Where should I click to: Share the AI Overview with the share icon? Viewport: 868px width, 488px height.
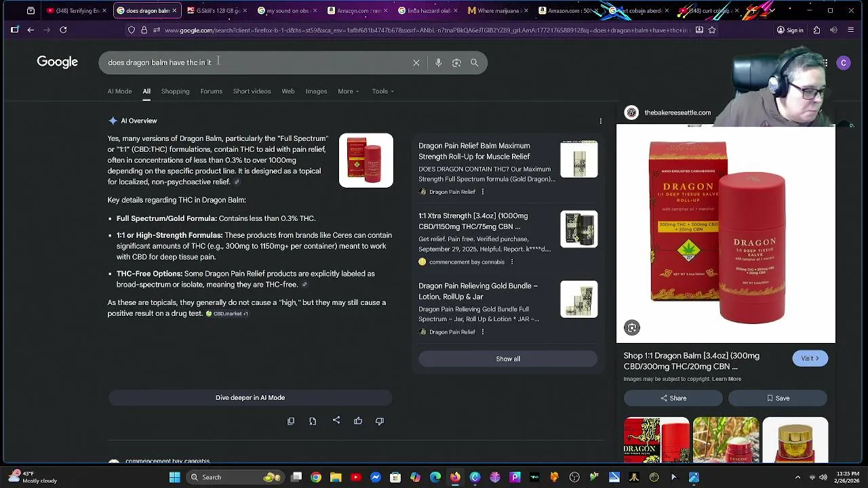[336, 421]
